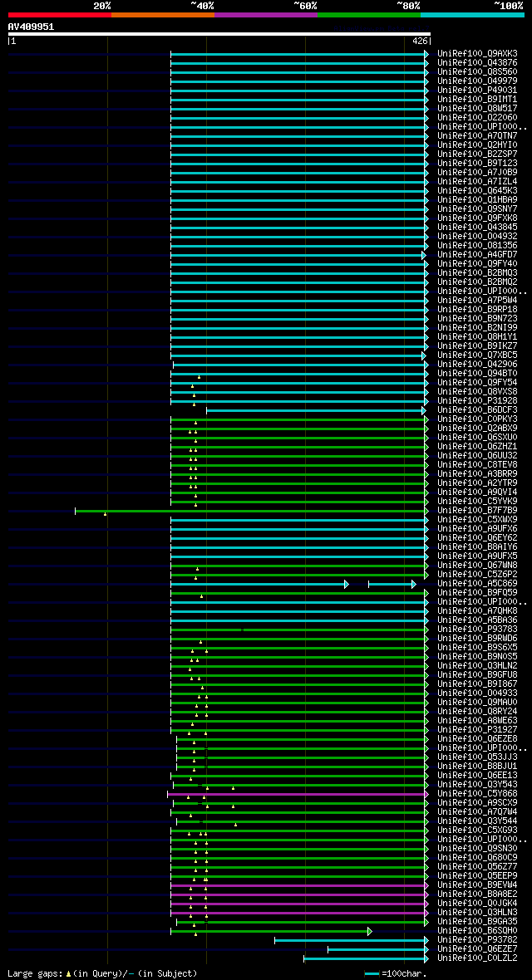Select the UniRef100_Q43845 label
This screenshot has height=980, width=532.
477,227
